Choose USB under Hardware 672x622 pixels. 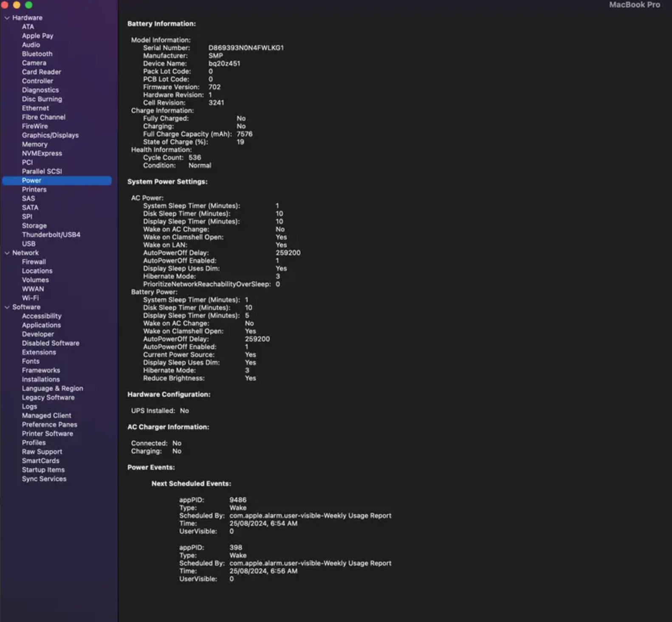tap(28, 244)
